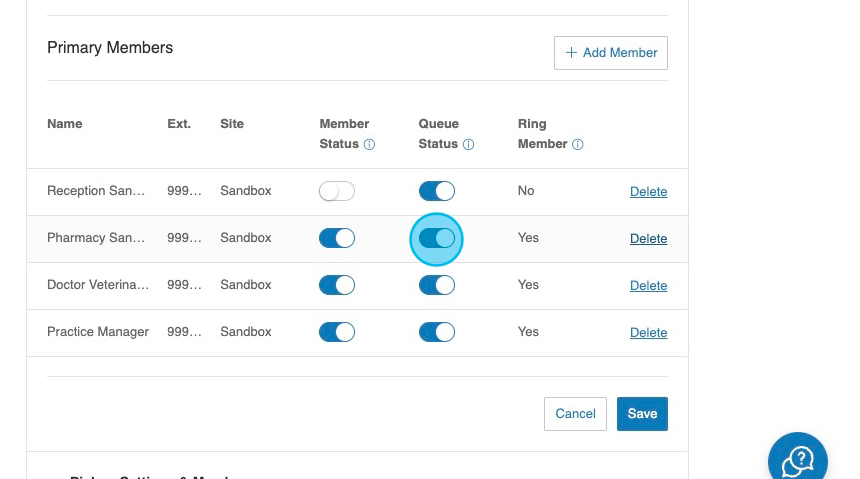Cancel the member edits
This screenshot has height=479, width=860.
pos(575,414)
